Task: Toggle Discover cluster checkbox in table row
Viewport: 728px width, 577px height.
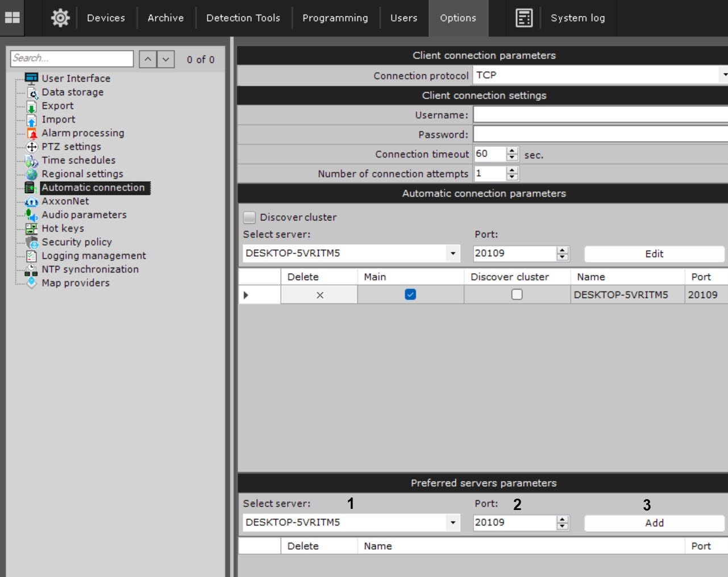Action: pos(517,295)
